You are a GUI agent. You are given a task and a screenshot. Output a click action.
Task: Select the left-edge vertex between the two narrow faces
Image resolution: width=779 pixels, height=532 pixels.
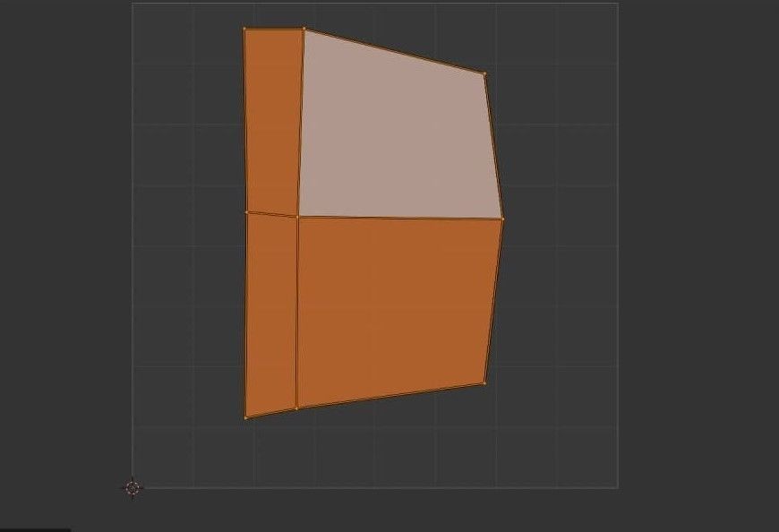246,212
